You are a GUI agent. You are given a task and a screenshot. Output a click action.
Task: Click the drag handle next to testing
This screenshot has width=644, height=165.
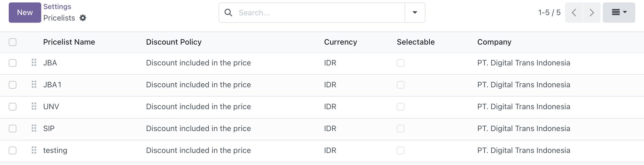click(x=34, y=150)
